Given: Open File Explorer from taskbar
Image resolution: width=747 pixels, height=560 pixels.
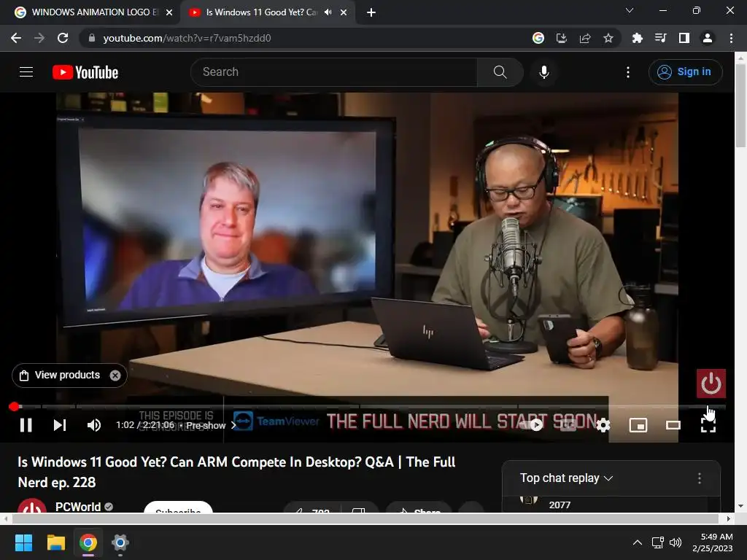Looking at the screenshot, I should coord(55,542).
